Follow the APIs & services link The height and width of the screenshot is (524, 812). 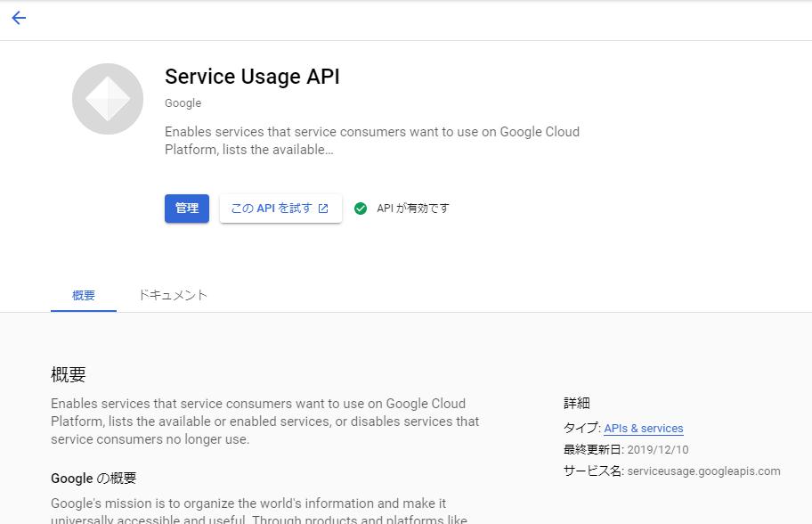click(x=643, y=429)
